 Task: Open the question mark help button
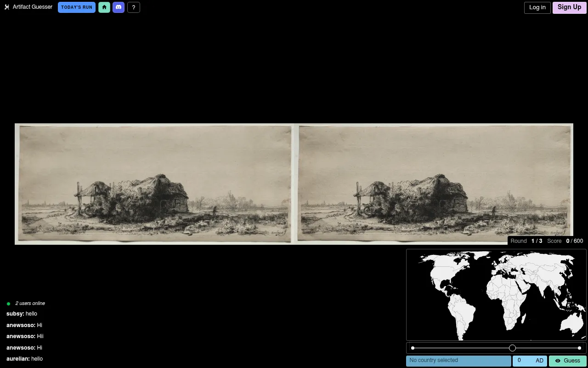pos(133,7)
